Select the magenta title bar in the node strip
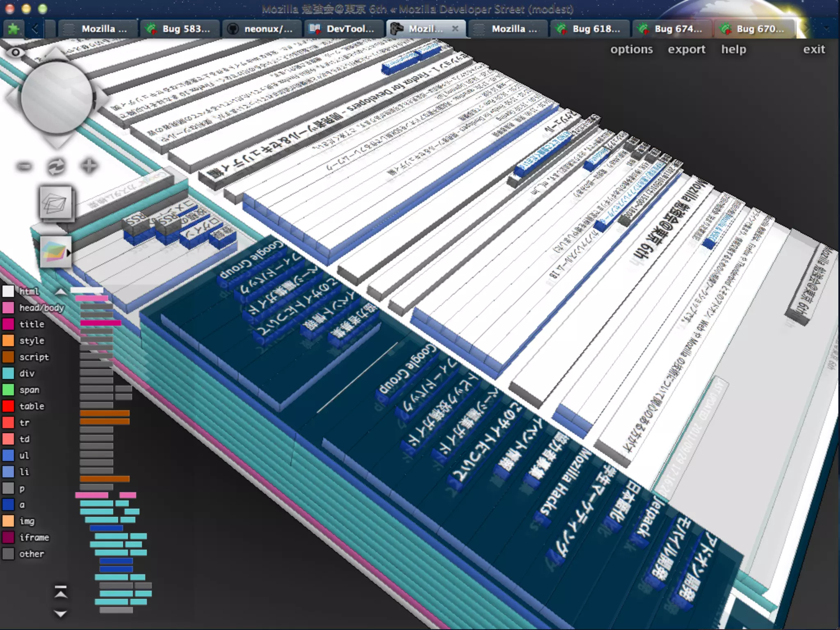Viewport: 840px width, 630px height. point(100,323)
